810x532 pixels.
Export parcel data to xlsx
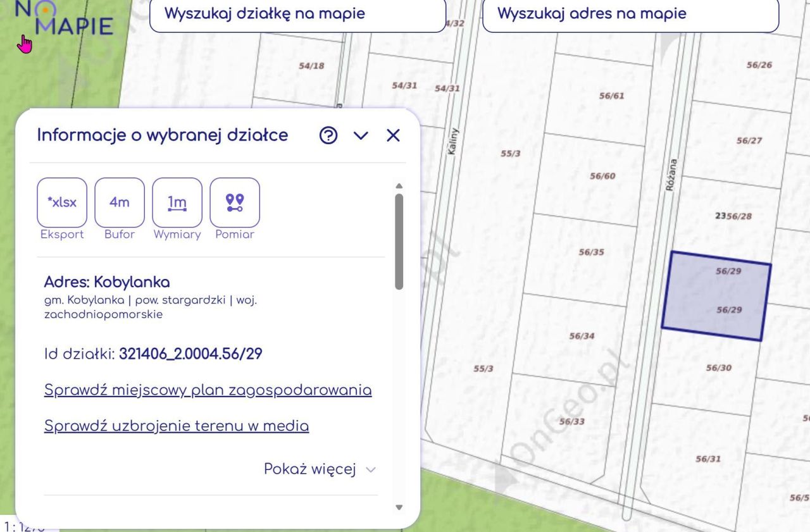click(x=62, y=202)
